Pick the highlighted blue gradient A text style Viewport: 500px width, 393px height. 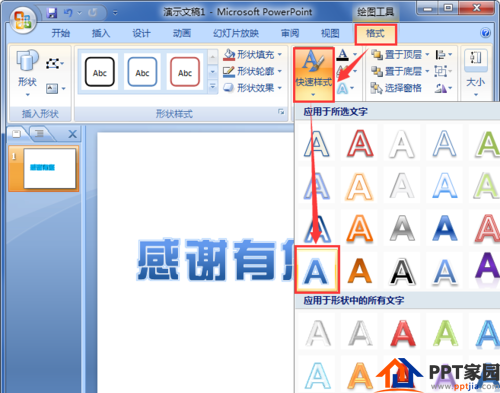[317, 269]
